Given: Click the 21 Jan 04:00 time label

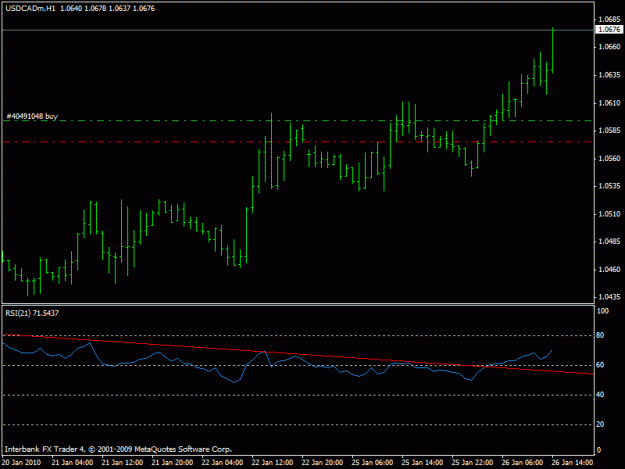Looking at the screenshot, I should click(x=72, y=463).
